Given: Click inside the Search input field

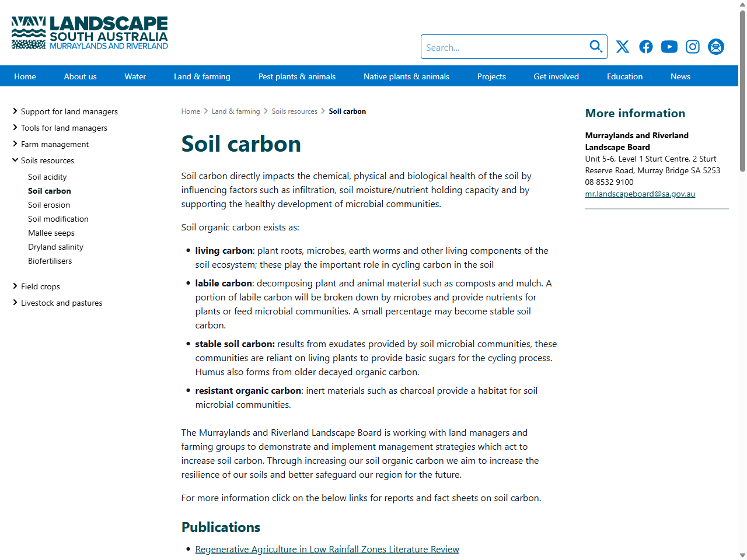Looking at the screenshot, I should tap(508, 47).
